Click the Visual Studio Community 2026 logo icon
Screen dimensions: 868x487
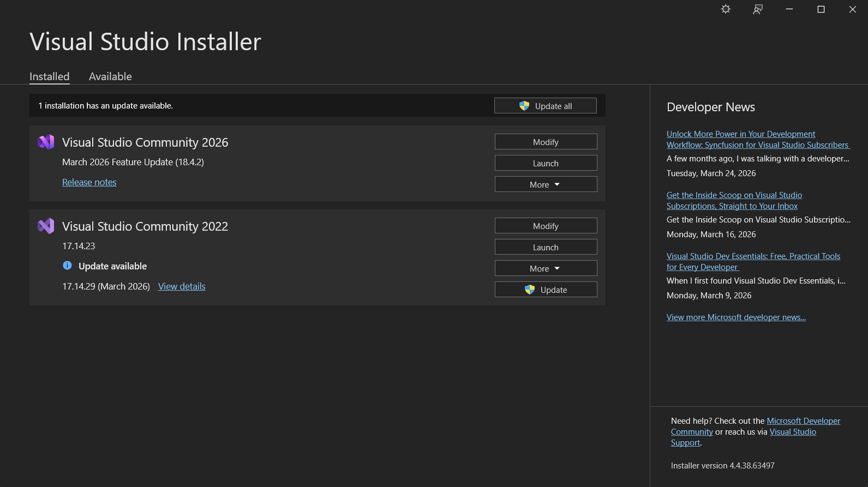click(46, 142)
